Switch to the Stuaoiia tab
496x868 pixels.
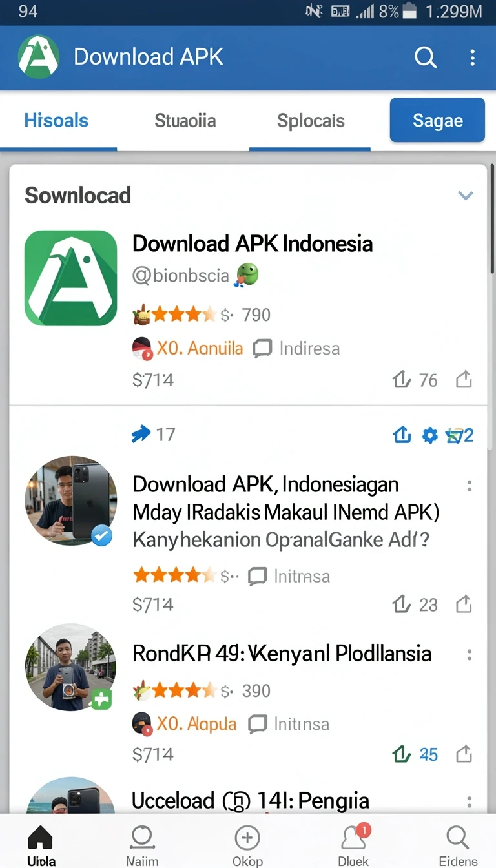tap(185, 121)
